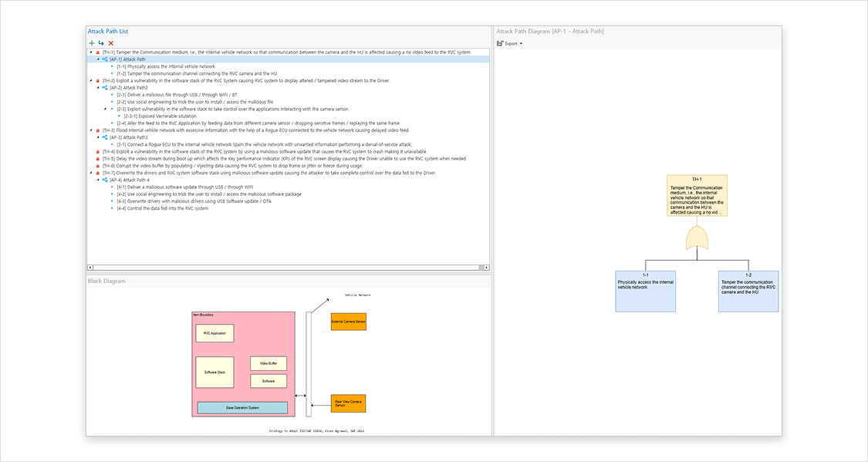Collapse the TH-3 threat tree node
Image resolution: width=868 pixels, height=462 pixels.
(x=91, y=130)
